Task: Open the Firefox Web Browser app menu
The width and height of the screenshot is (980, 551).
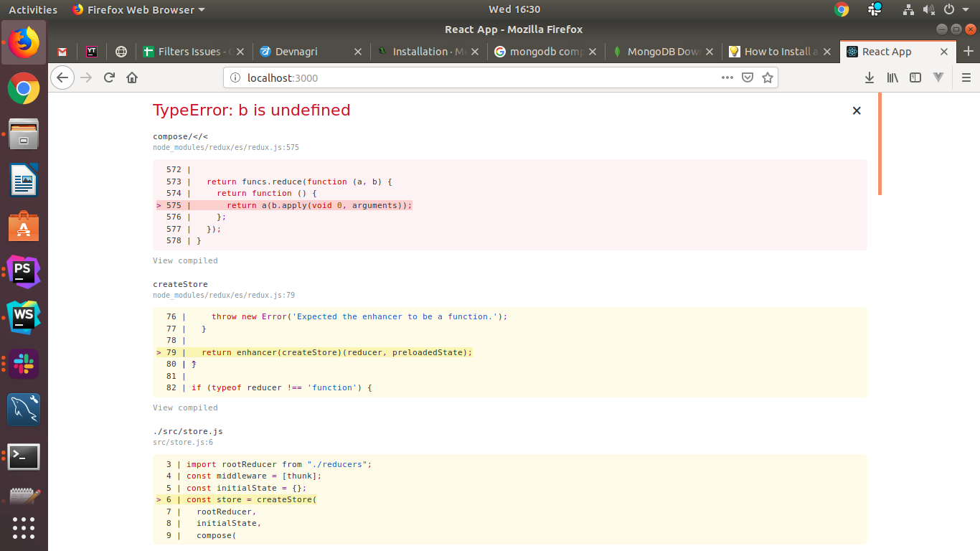Action: pyautogui.click(x=138, y=9)
